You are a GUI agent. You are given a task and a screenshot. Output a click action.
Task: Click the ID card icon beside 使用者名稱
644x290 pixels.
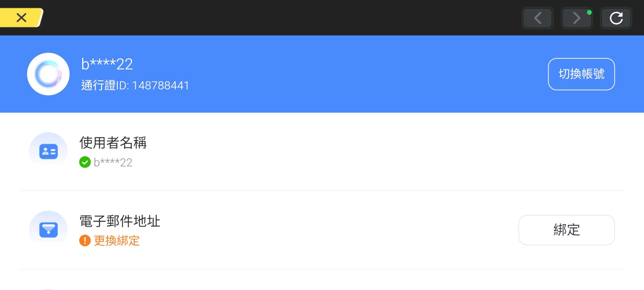pos(48,151)
